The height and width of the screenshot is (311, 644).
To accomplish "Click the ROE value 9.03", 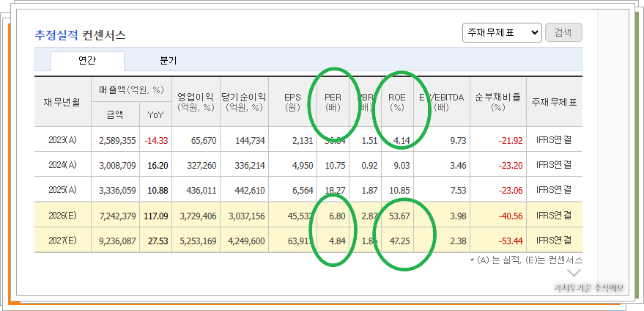I will pos(401,166).
